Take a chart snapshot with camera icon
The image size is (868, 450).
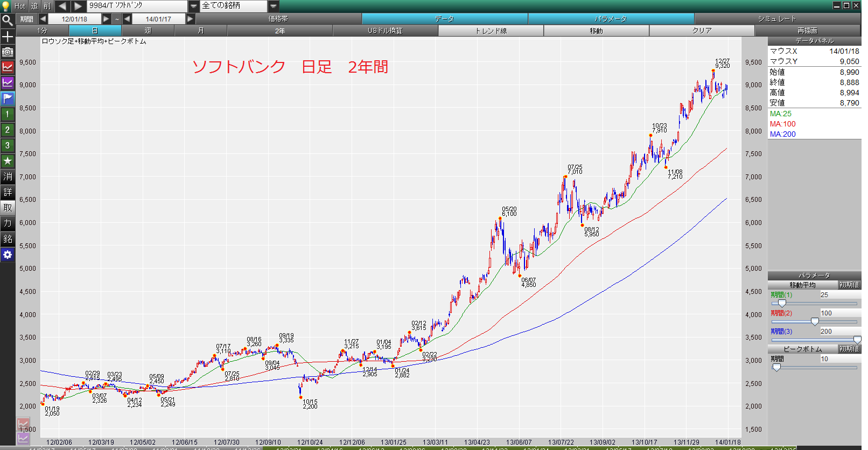[8, 52]
